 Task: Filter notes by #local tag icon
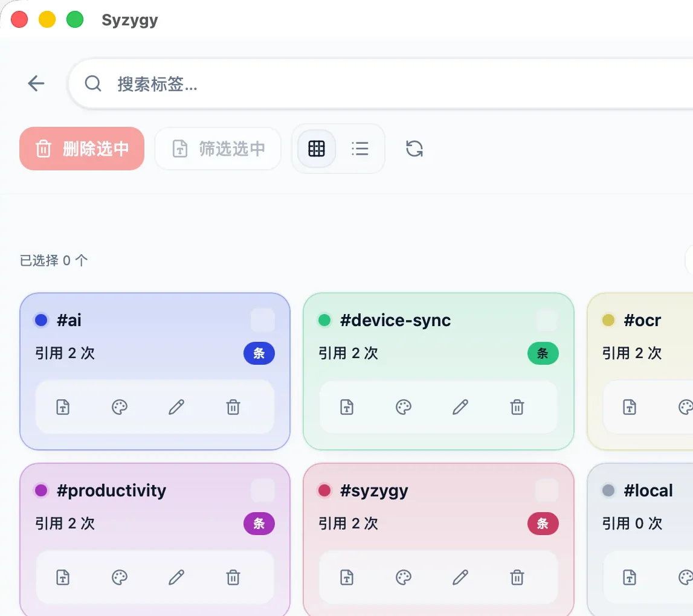tap(630, 577)
